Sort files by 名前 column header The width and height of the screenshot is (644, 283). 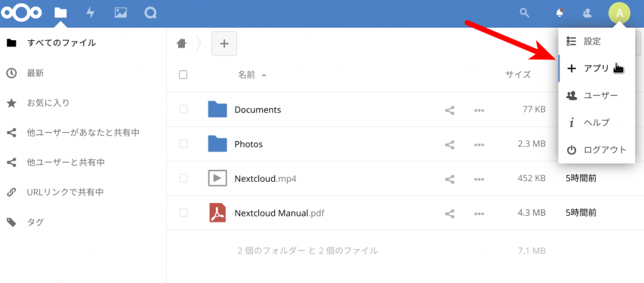pyautogui.click(x=246, y=75)
